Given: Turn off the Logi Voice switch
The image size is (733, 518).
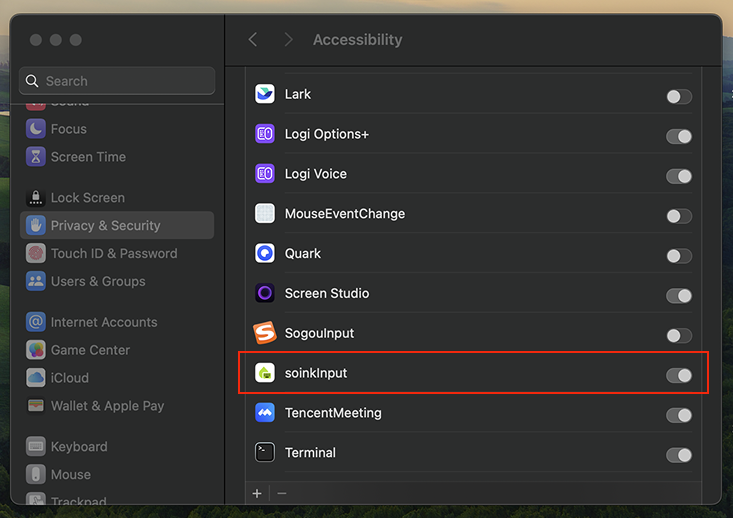Looking at the screenshot, I should [x=679, y=176].
